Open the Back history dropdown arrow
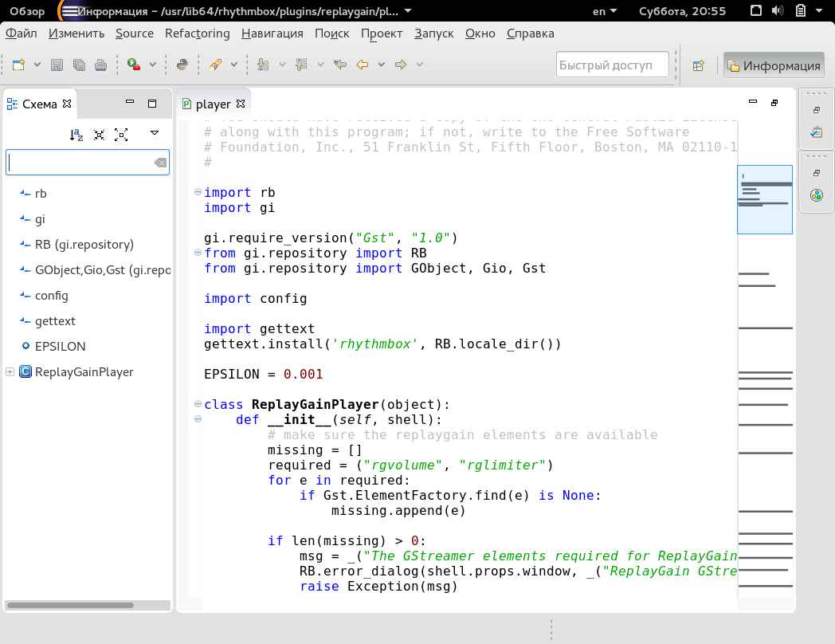The width and height of the screenshot is (835, 644). click(382, 65)
